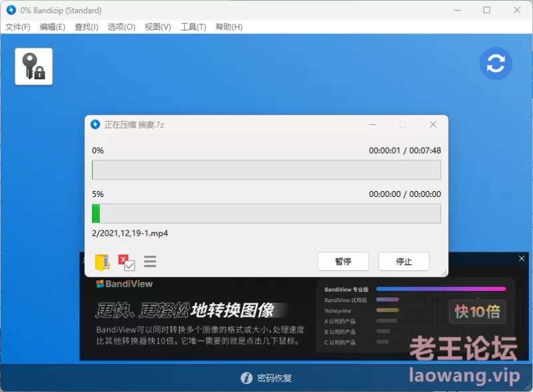
Task: Open the 查找(I) menu
Action: coord(87,27)
